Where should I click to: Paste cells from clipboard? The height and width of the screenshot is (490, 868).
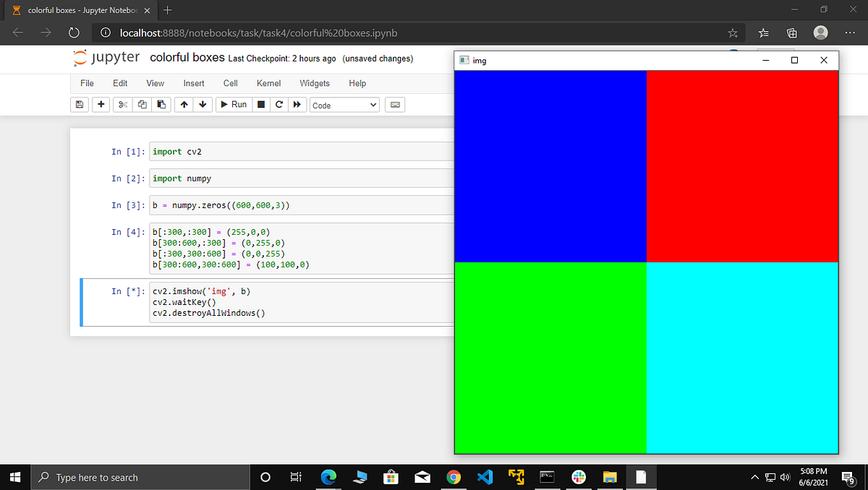point(161,104)
